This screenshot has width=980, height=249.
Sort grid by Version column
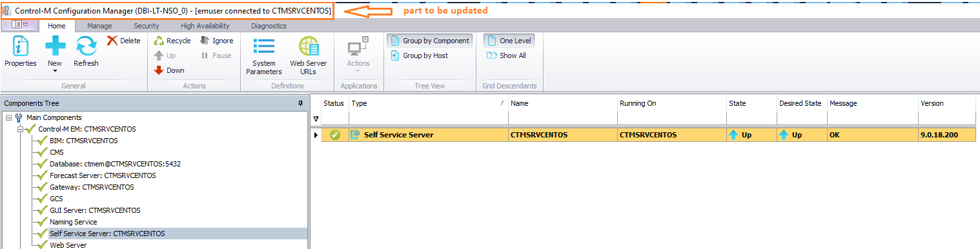(947, 103)
